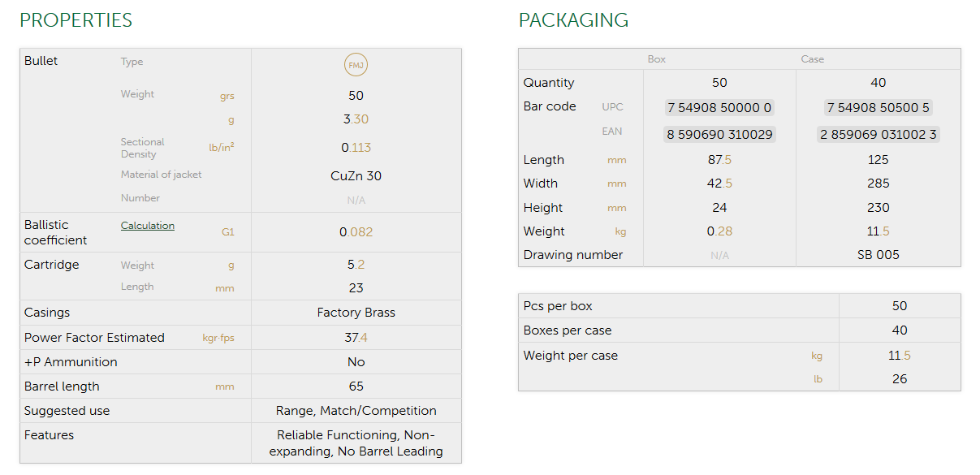Image resolution: width=980 pixels, height=475 pixels.
Task: Click the Box column header
Action: coord(656,59)
